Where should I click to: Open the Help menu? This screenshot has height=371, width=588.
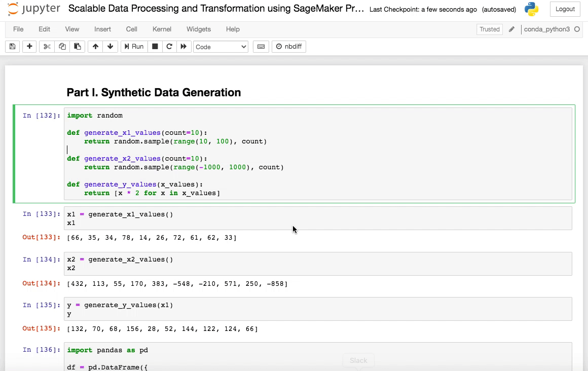point(233,29)
